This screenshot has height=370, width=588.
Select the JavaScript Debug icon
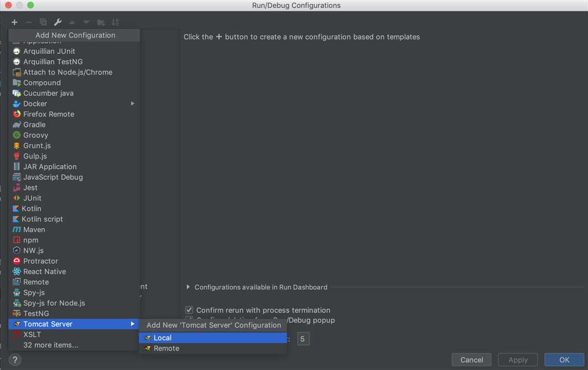click(17, 177)
